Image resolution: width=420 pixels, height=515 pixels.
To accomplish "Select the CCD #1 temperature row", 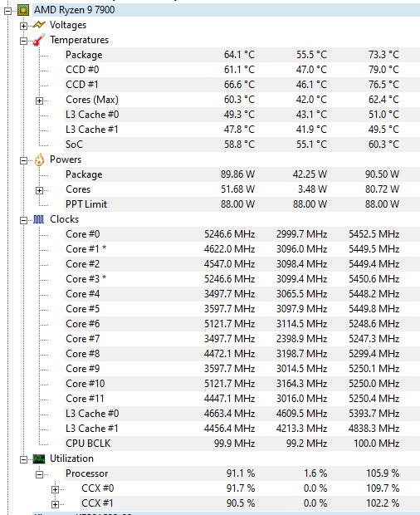I will (x=242, y=85).
